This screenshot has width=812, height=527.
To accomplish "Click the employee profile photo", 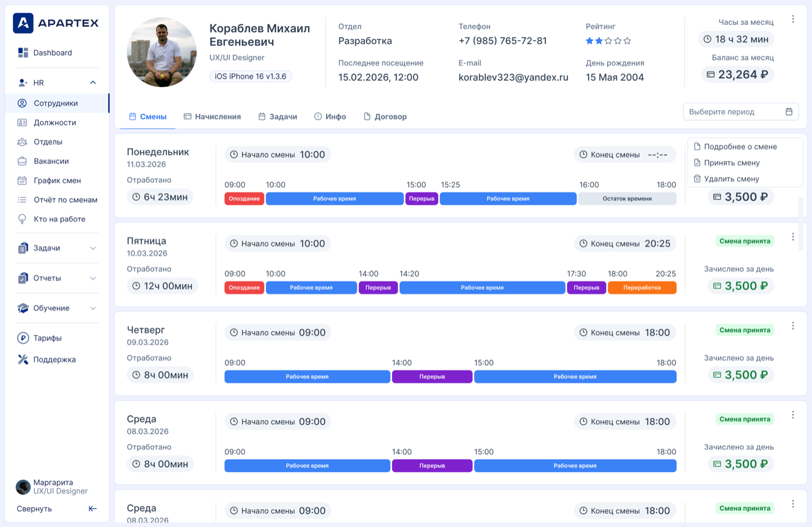I will click(162, 52).
